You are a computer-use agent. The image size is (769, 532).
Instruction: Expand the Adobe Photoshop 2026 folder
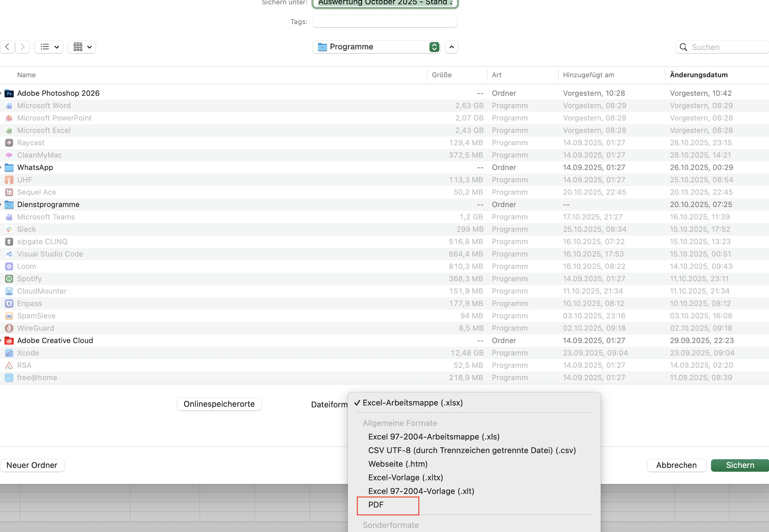coord(1,93)
